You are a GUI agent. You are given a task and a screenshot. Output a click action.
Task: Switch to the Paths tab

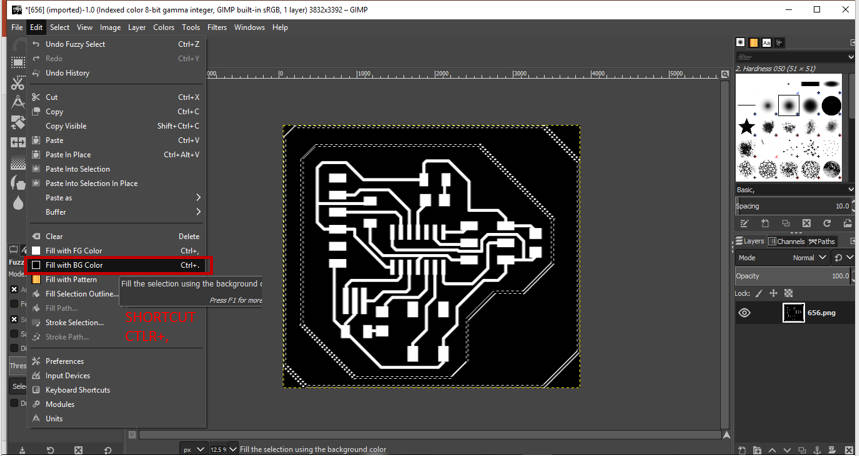(x=822, y=241)
